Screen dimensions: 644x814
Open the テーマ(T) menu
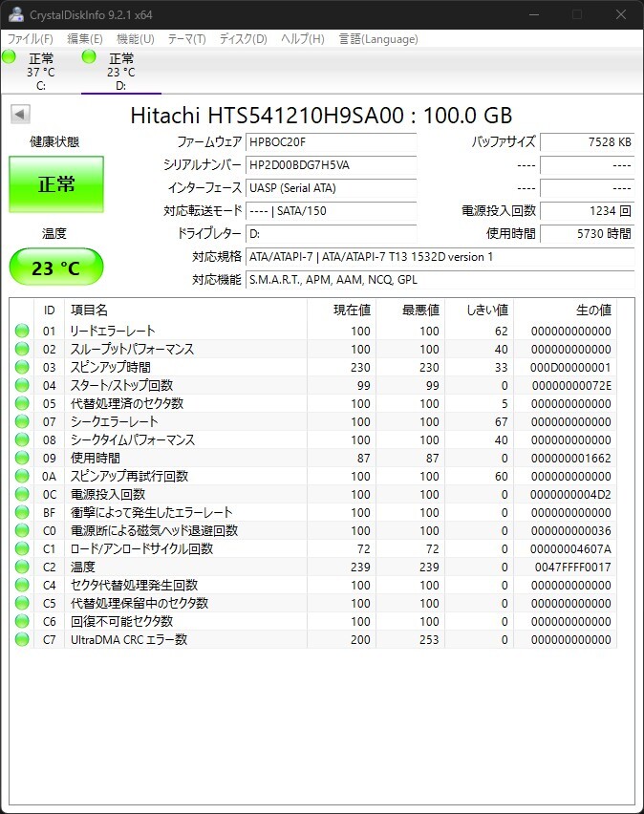pos(186,39)
